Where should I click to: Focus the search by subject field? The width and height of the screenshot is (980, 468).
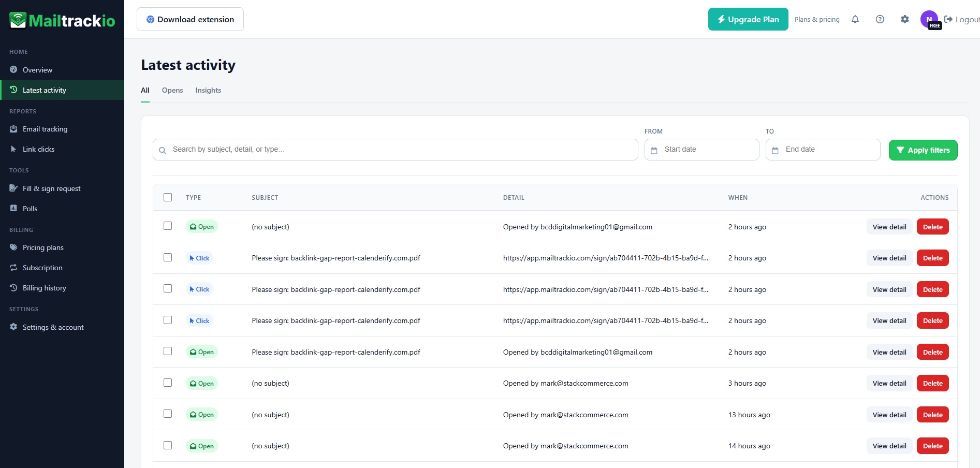(395, 150)
